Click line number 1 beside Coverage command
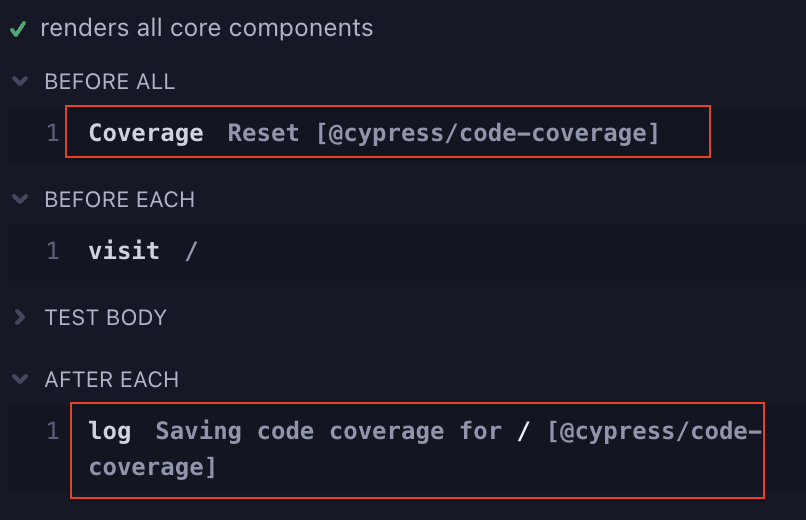Image resolution: width=806 pixels, height=520 pixels. [x=53, y=133]
